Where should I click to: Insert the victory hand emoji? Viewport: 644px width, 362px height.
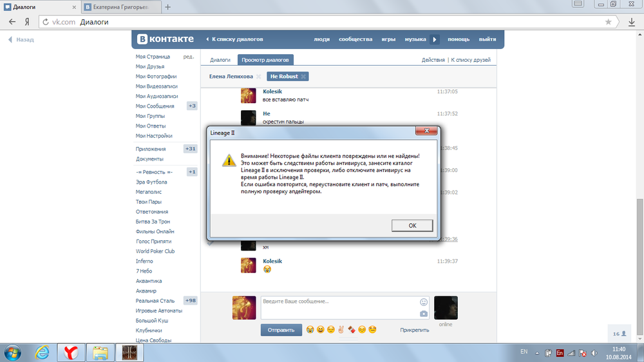click(341, 330)
